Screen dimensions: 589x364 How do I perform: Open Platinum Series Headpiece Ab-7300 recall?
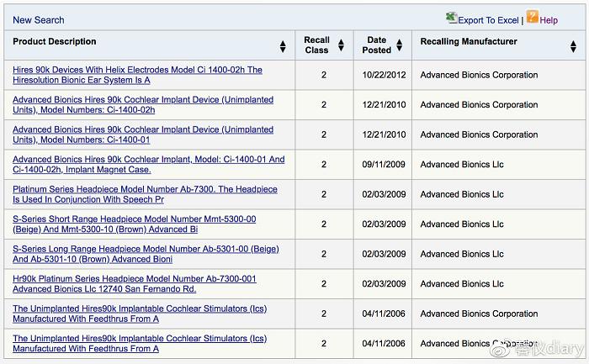tap(145, 194)
